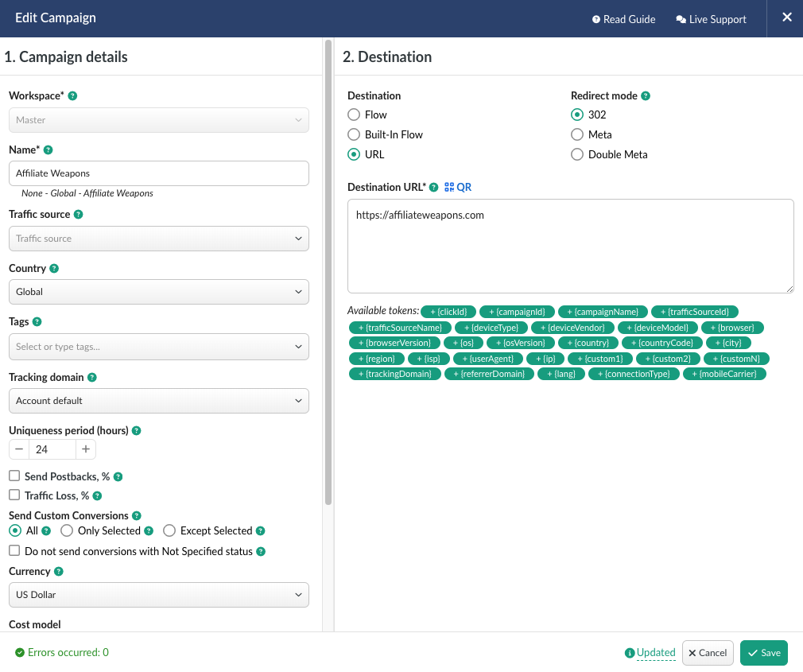803x672 pixels.
Task: Choose the Double Meta redirect mode
Action: click(x=577, y=155)
